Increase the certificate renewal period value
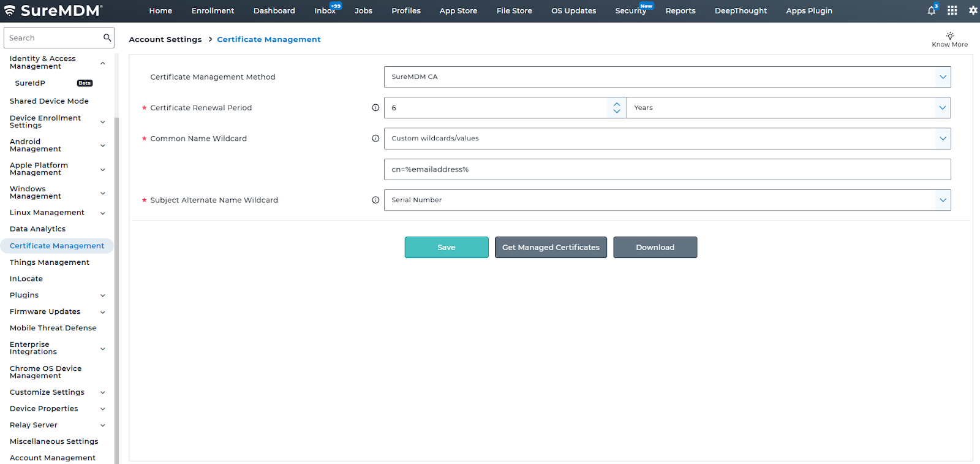 (x=617, y=104)
